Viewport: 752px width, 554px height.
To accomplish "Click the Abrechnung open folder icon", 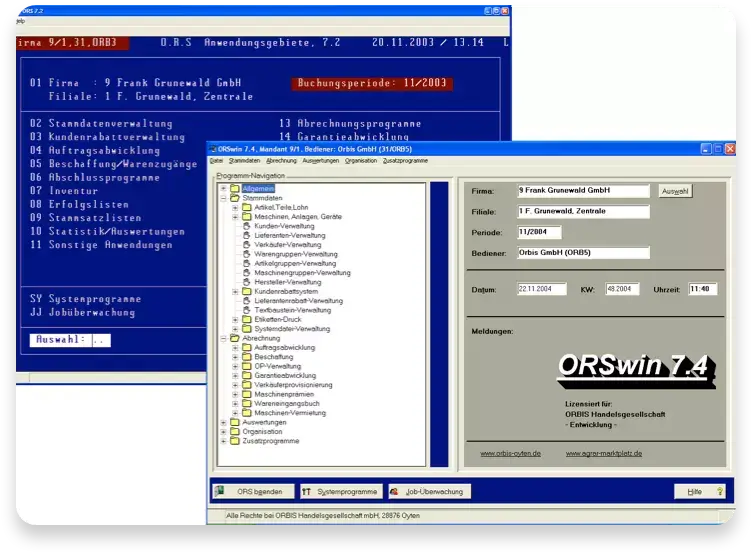I will coord(235,338).
